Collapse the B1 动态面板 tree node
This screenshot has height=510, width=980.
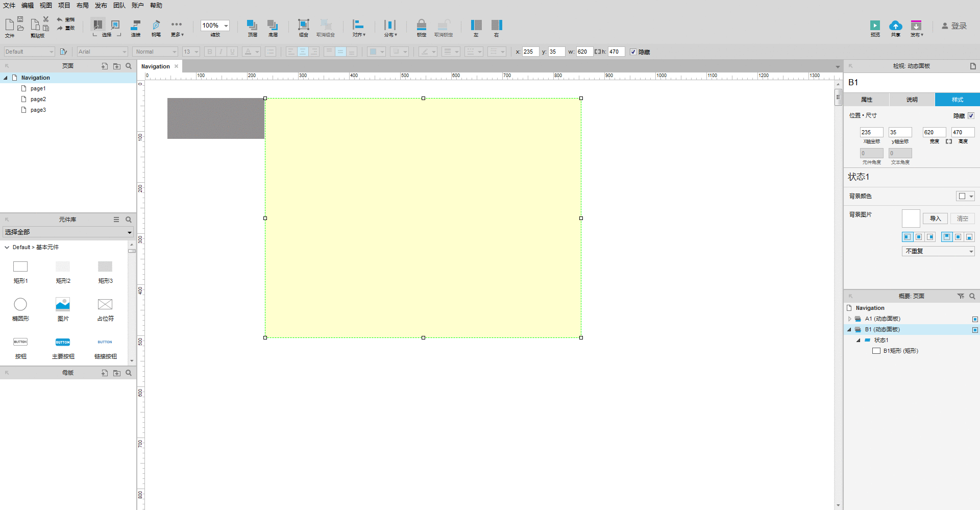tap(850, 330)
